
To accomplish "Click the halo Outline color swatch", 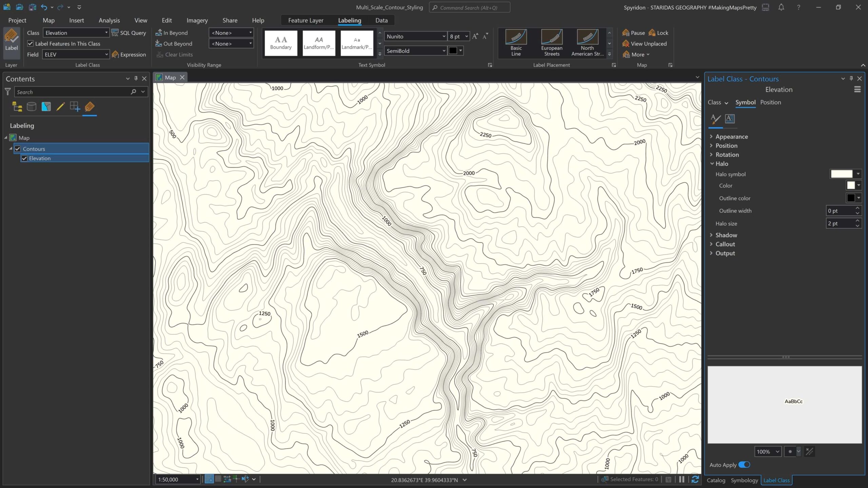I will (x=851, y=198).
